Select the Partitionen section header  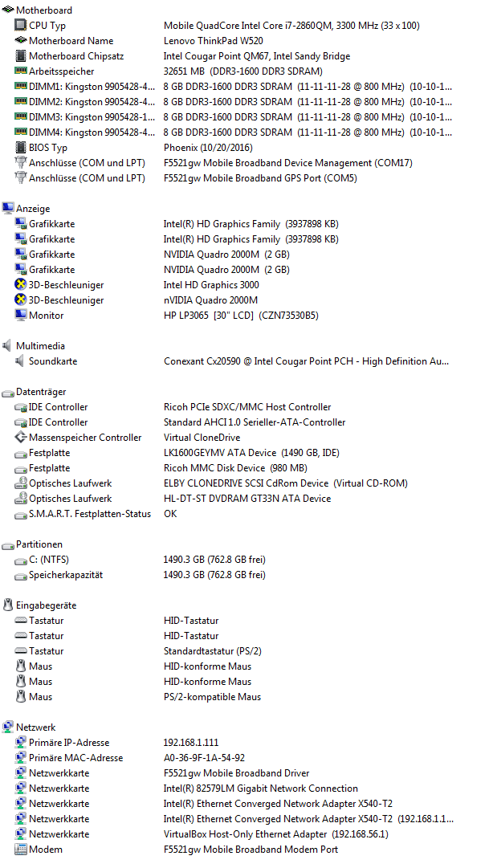coord(39,544)
